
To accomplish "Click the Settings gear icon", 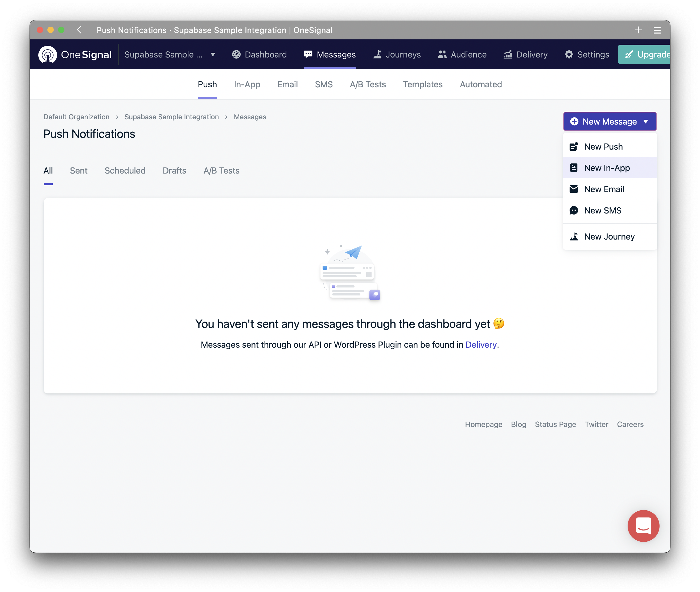I will [x=569, y=54].
